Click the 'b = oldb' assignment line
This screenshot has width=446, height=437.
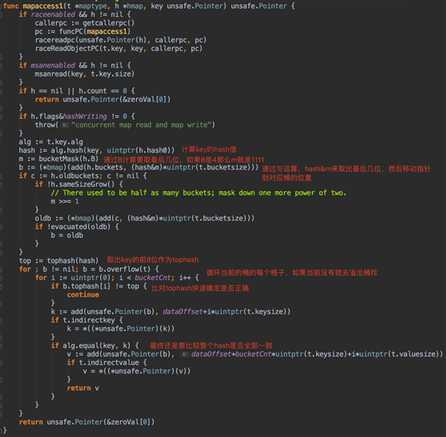tap(67, 235)
